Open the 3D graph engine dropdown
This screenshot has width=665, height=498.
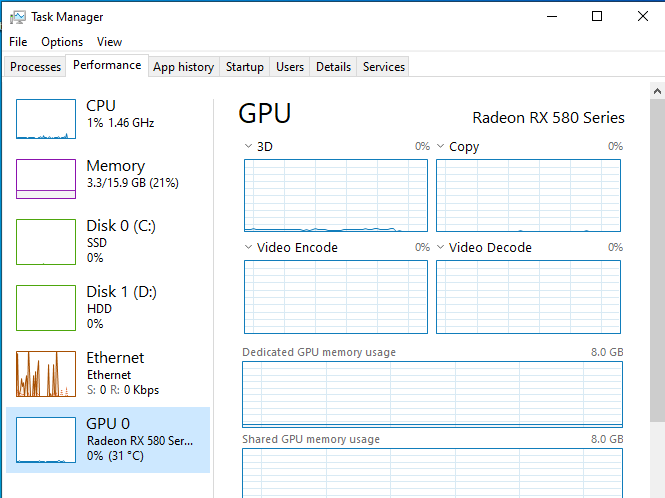pos(249,146)
